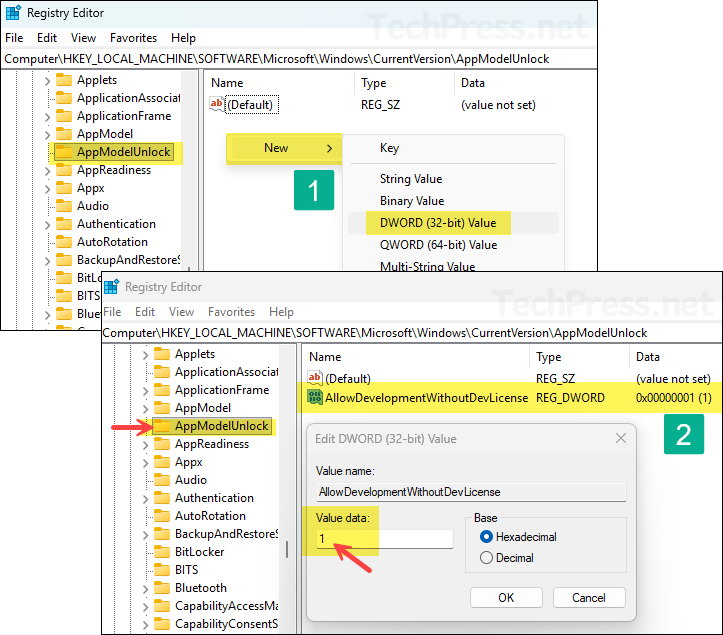Click the BITS folder icon in front window
The image size is (723, 635).
[162, 570]
